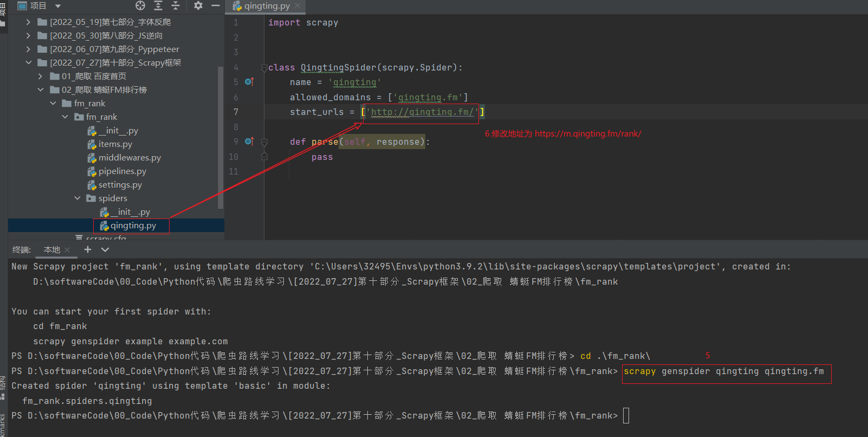Viewport: 868px width, 437px height.
Task: Expand the 01_爬取 百度首页 folder
Action: click(x=41, y=76)
